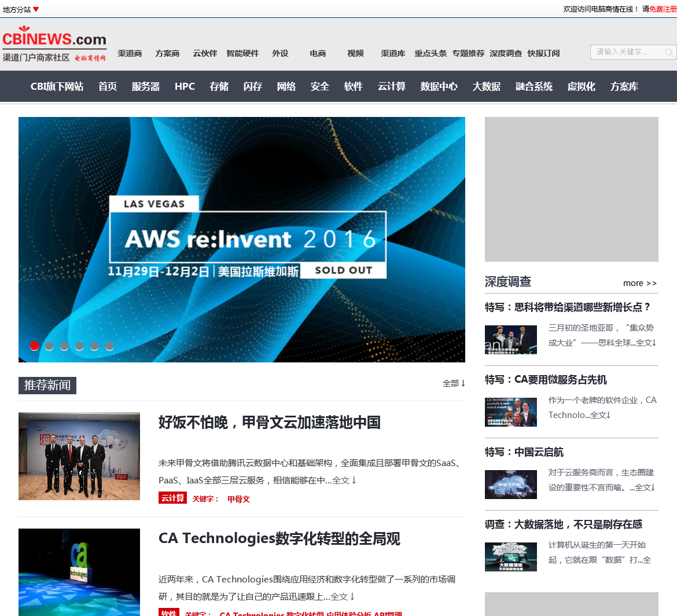Open headline CA Technologies数字化转型的全局观

tap(279, 538)
